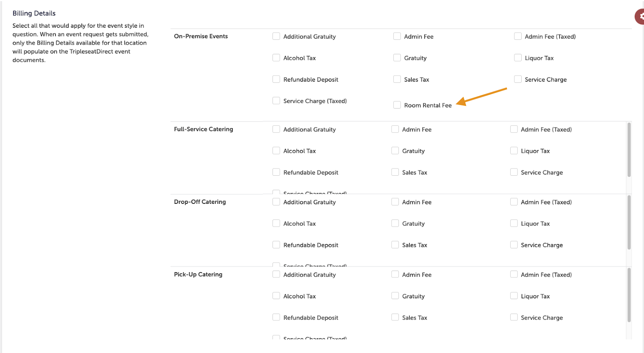The height and width of the screenshot is (353, 644).
Task: Click the Full-Service Catering section scrollbar
Action: [629, 150]
